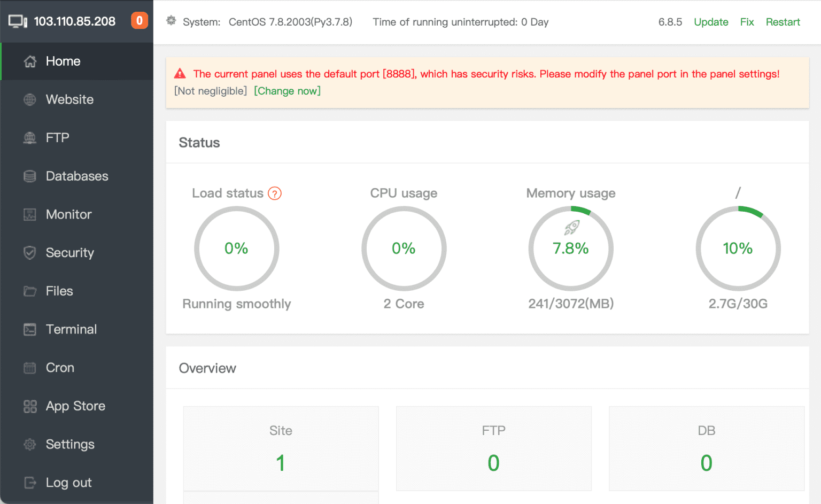
Task: Click the Databases cylinder icon
Action: [x=30, y=176]
